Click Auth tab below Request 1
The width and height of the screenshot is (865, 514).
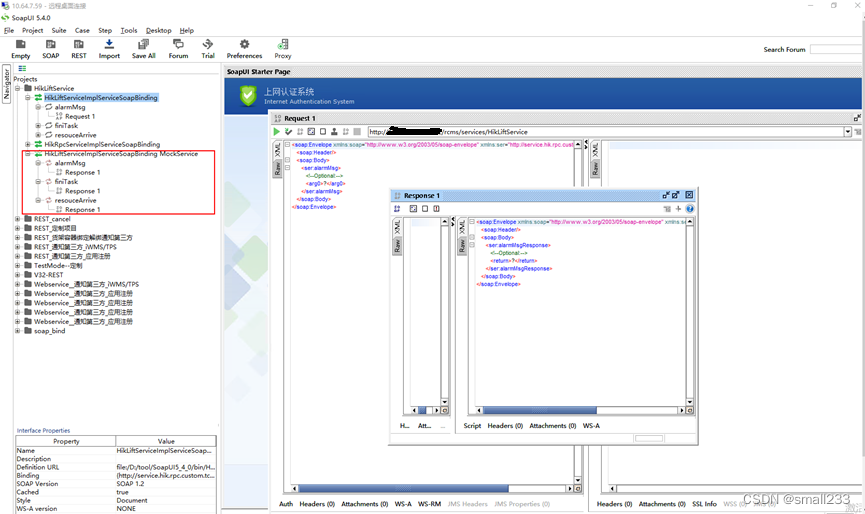click(286, 504)
